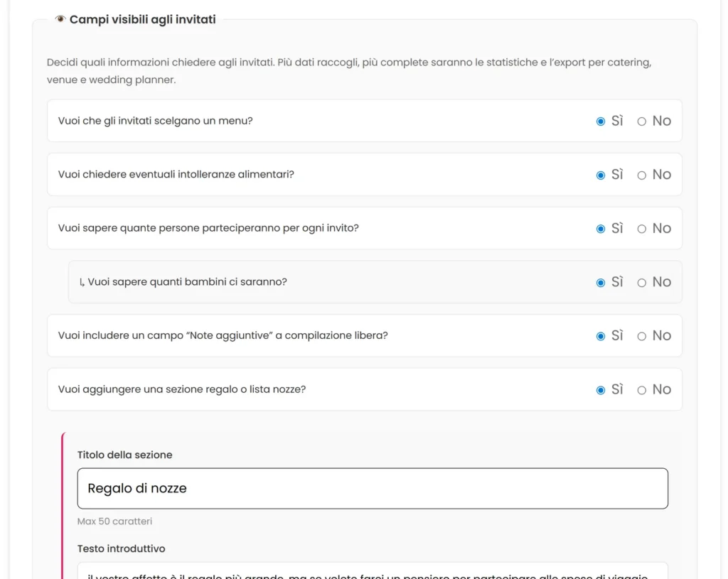This screenshot has height=579, width=728.
Task: Select "Sì" for the Note aggiuntive field
Action: 601,335
